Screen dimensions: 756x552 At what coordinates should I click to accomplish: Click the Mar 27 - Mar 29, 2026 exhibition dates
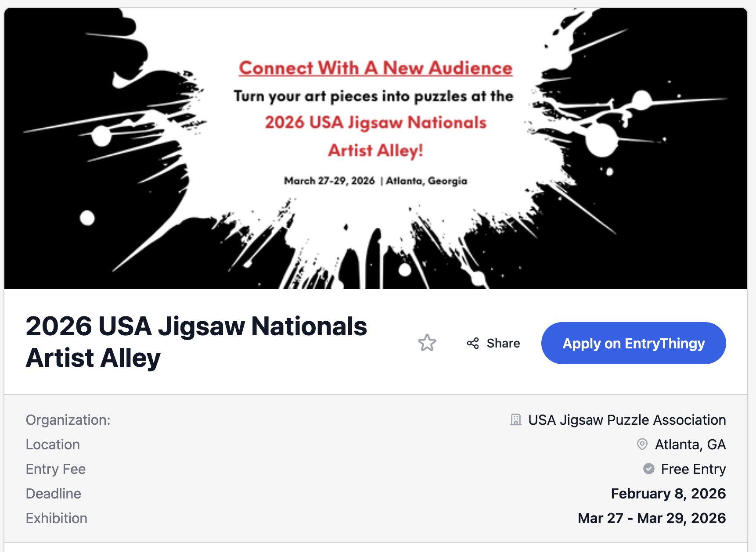[652, 518]
